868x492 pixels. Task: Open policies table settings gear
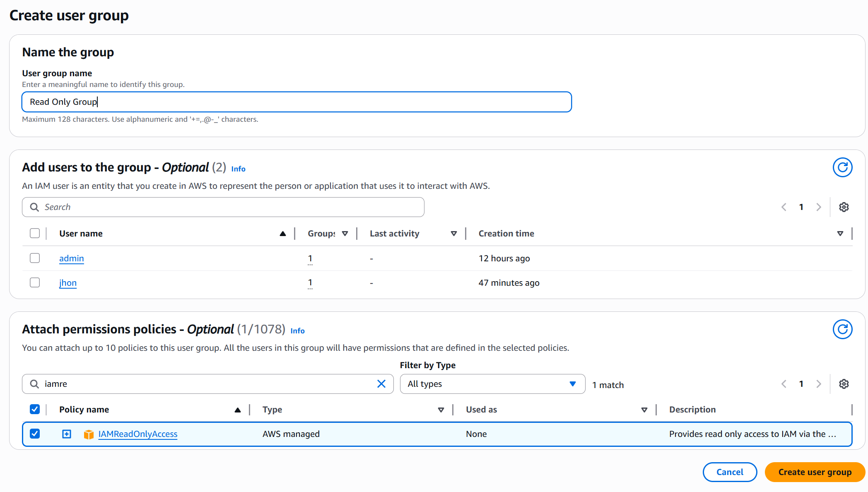tap(844, 384)
